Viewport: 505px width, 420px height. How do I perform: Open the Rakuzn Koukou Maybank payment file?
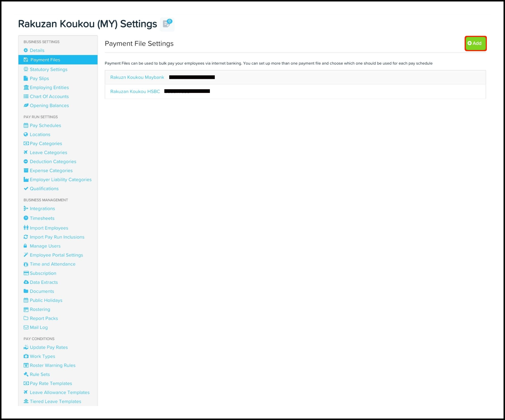click(x=137, y=77)
